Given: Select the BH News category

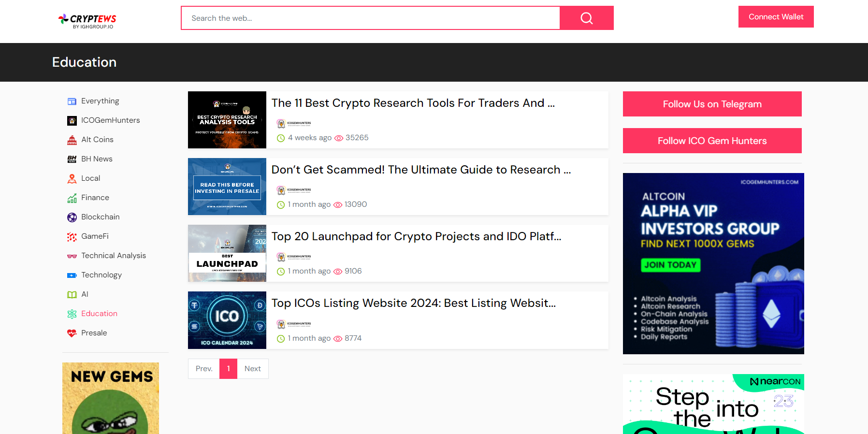Looking at the screenshot, I should 97,159.
